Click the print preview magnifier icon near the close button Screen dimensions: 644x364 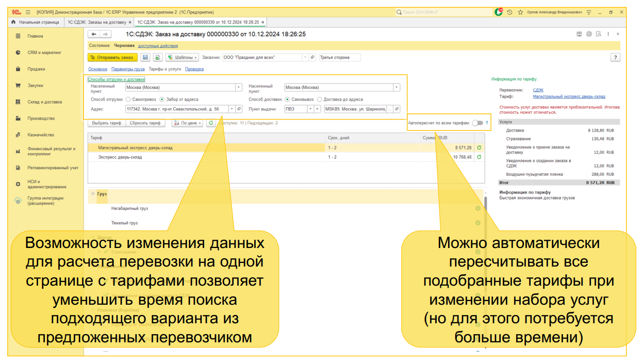(x=599, y=34)
